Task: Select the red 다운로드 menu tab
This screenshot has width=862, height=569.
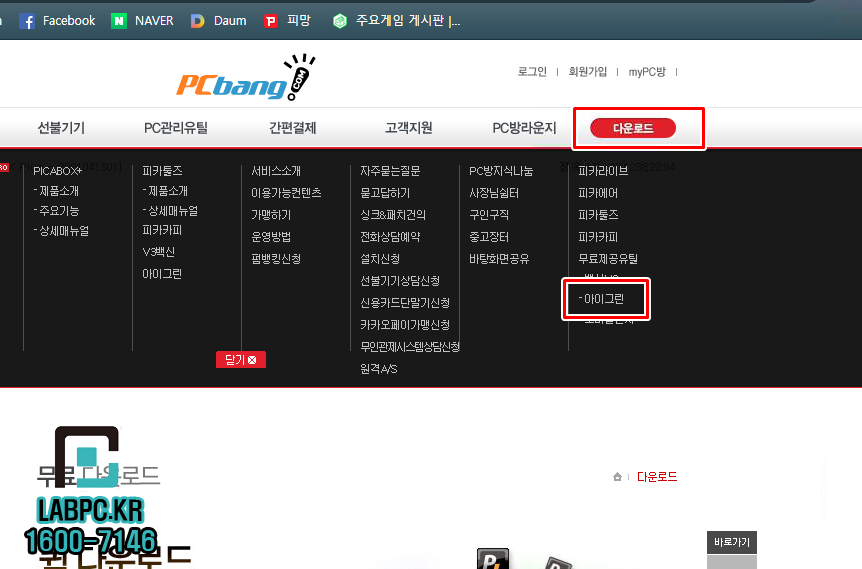Action: [x=633, y=128]
